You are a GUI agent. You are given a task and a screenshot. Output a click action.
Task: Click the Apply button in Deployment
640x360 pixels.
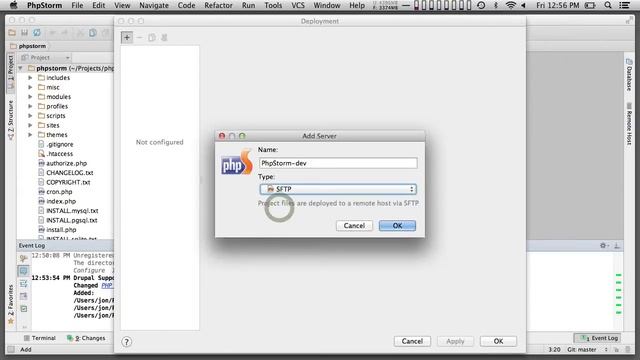(455, 341)
